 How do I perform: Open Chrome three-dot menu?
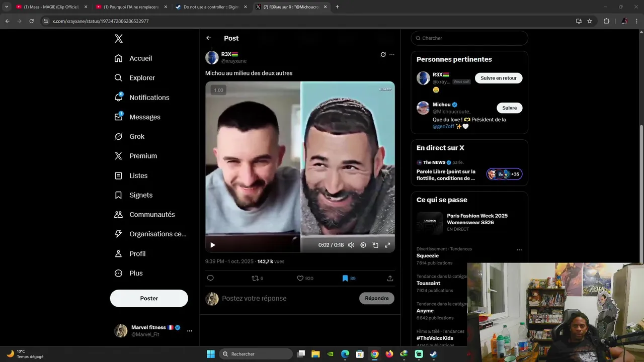click(x=637, y=21)
